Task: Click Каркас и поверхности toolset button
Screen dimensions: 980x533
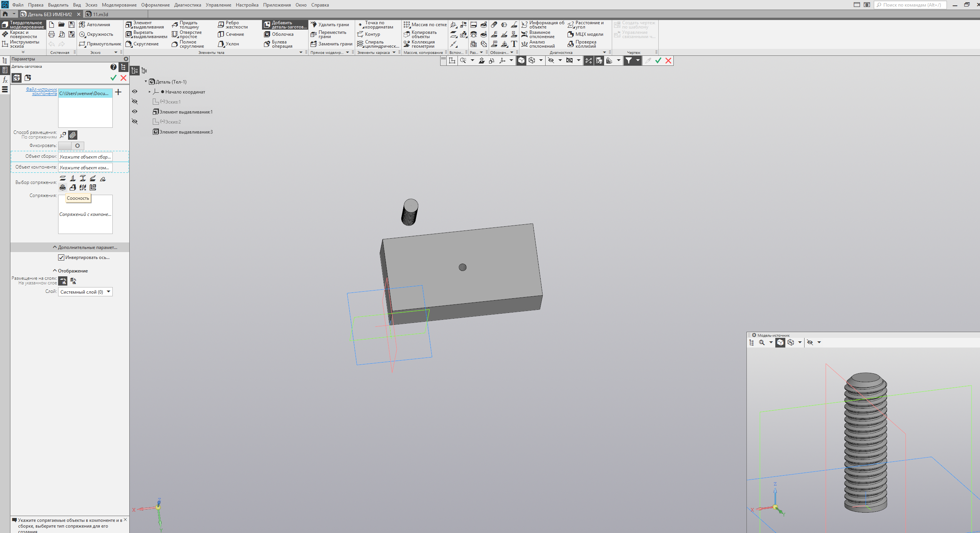Action: (x=20, y=34)
